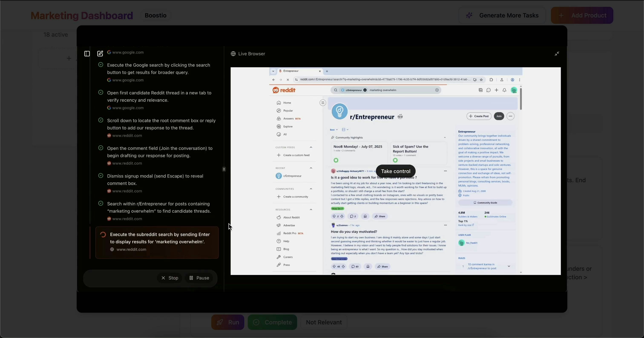Bookmark page with the star icon
The height and width of the screenshot is (338, 644).
481,80
